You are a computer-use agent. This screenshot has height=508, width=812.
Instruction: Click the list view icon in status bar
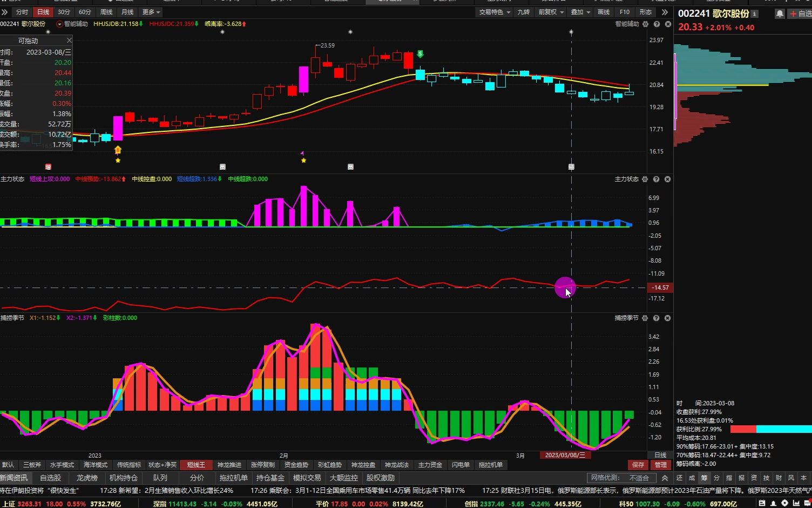click(x=762, y=504)
